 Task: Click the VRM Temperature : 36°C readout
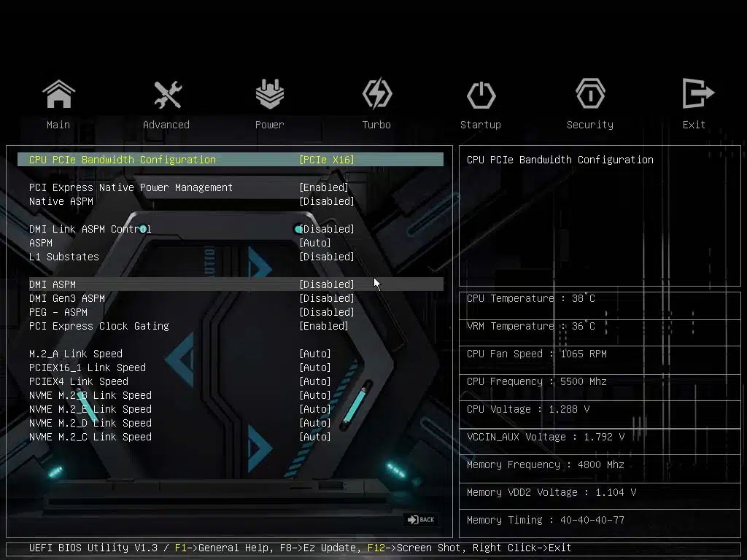(x=531, y=326)
